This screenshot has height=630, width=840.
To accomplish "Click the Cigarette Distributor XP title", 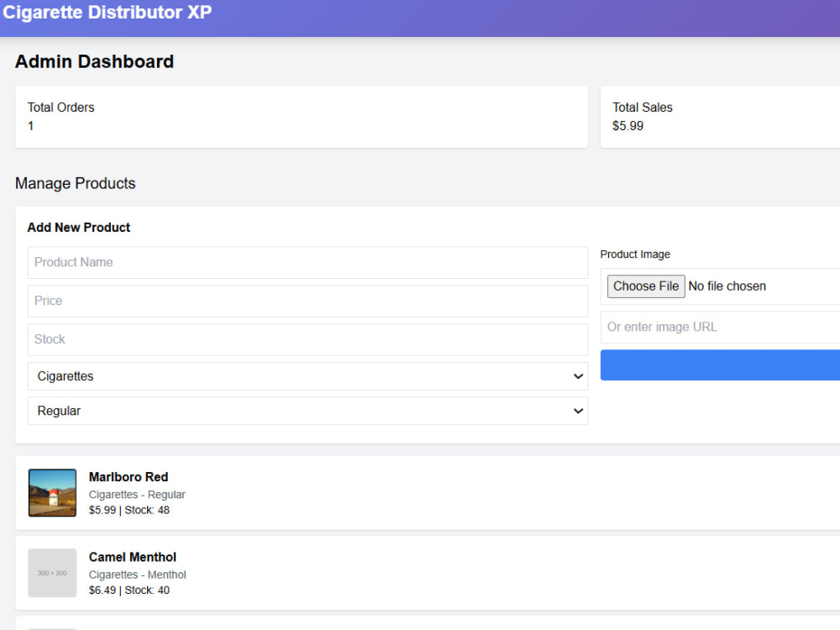I will tap(108, 13).
